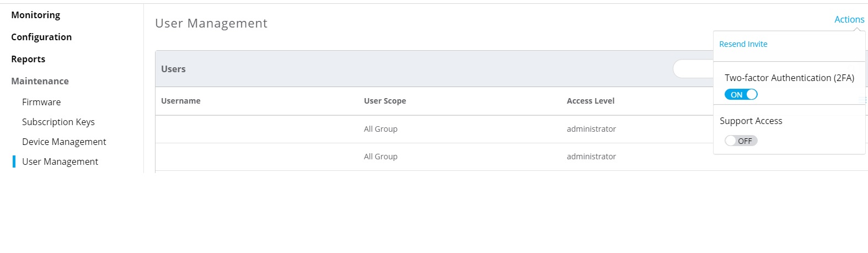Open the Reports section
The width and height of the screenshot is (868, 253).
pos(28,59)
